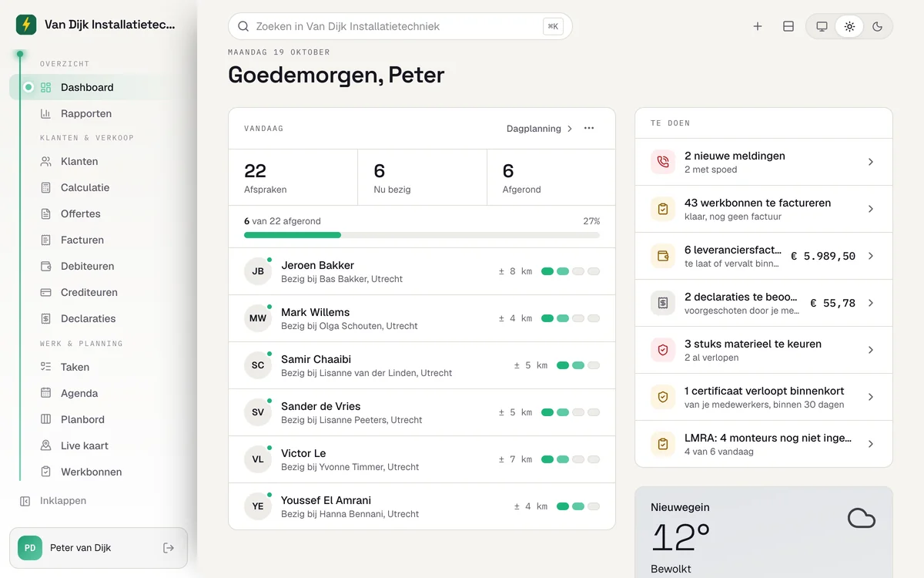The width and height of the screenshot is (924, 578).
Task: Click Sander de Vries row
Action: coord(422,412)
